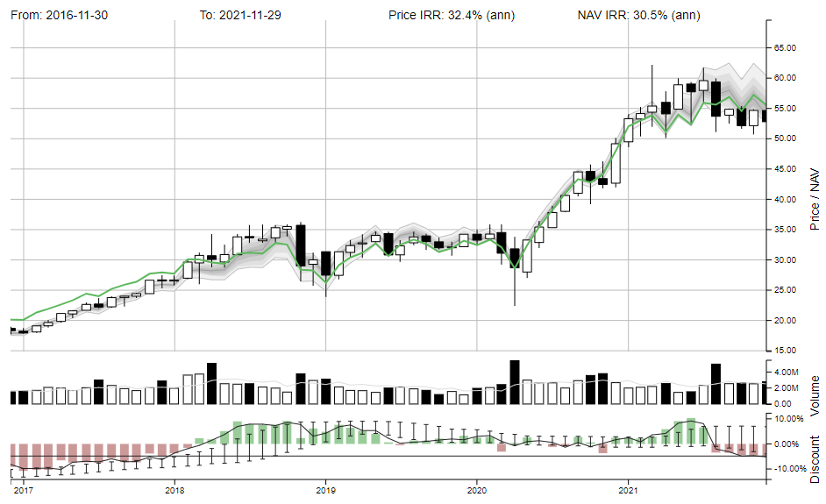Click the 2.00M volume axis label
This screenshot has width=826, height=504.
(x=786, y=388)
